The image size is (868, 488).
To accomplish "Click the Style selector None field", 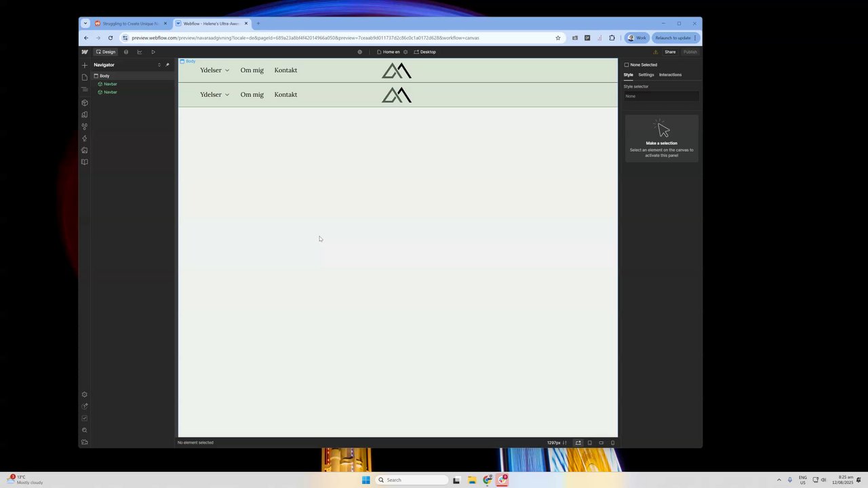I will tap(661, 96).
